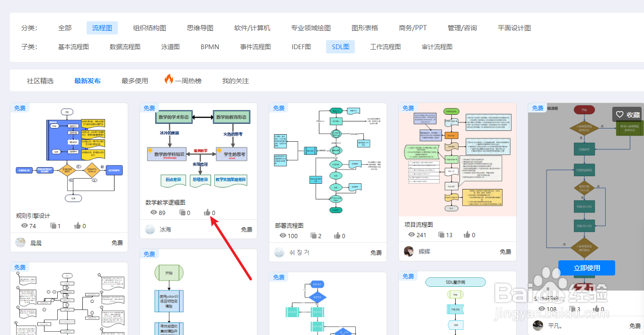Switch to the 我的关注 tab
Screen dimensions: 644x335
tap(235, 80)
